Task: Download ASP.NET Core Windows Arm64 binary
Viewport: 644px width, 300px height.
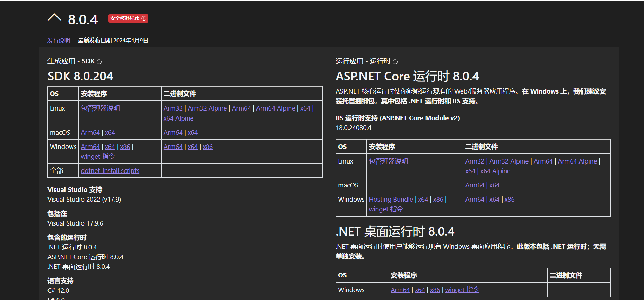Action: [475, 199]
